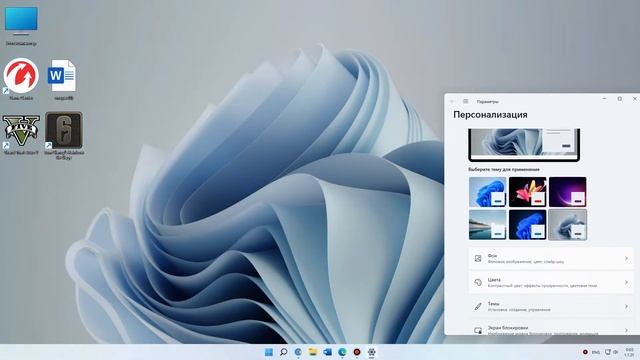The width and height of the screenshot is (640, 360).
Task: Expand chevron on Экран блокировки row
Action: [626, 330]
